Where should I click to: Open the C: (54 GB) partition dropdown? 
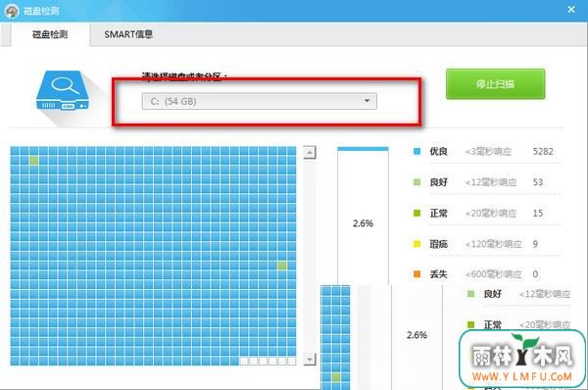click(259, 101)
